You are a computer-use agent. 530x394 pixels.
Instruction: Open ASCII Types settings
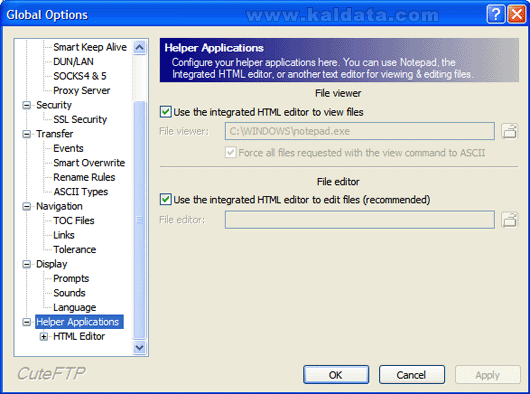tap(80, 192)
